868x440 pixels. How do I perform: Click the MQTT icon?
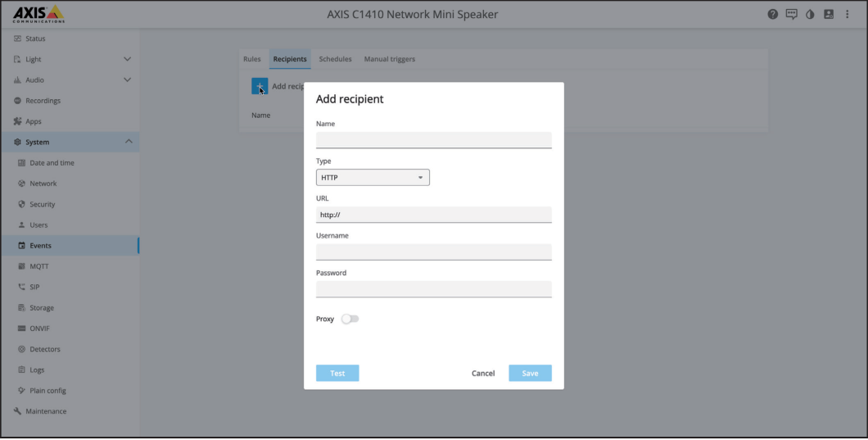point(21,266)
